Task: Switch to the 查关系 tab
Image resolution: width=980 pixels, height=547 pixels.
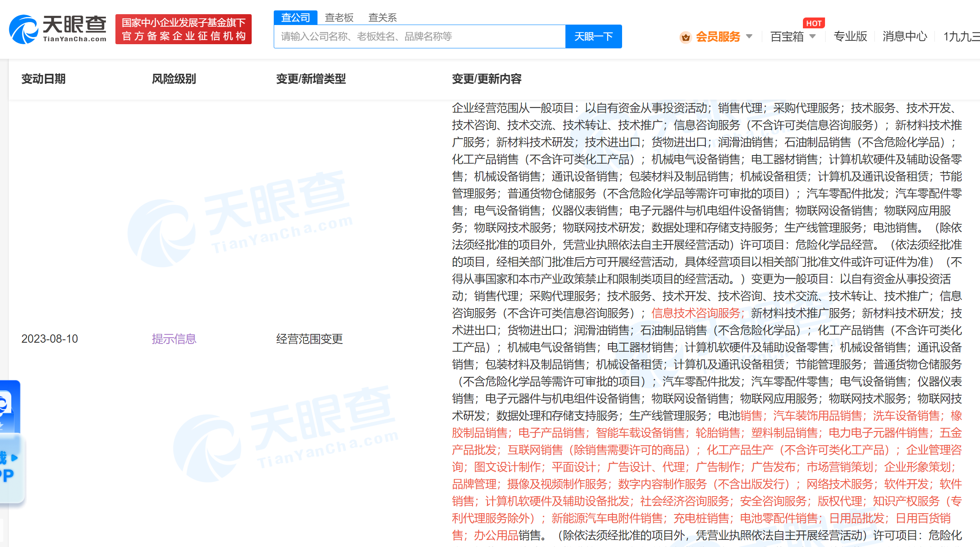Action: click(382, 18)
